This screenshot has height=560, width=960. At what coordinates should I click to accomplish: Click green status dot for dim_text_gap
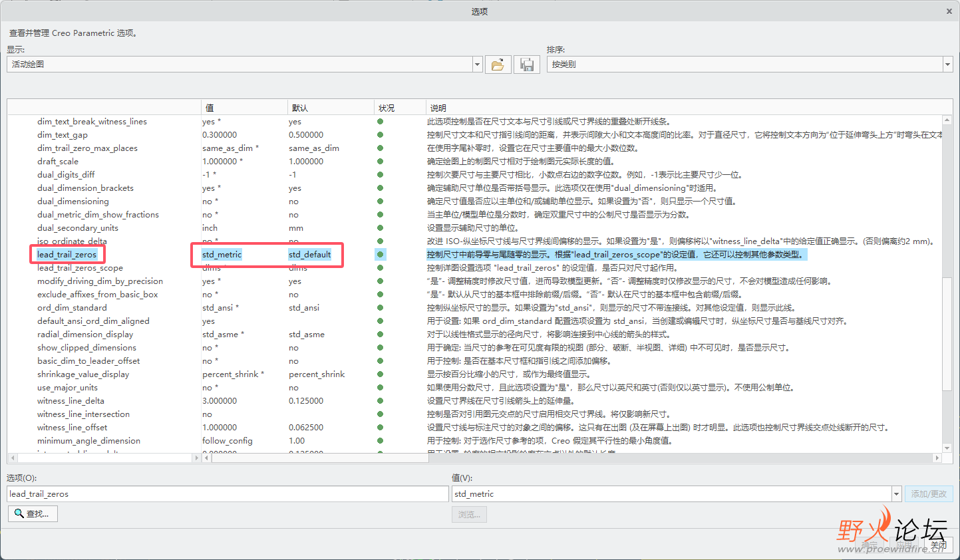381,135
